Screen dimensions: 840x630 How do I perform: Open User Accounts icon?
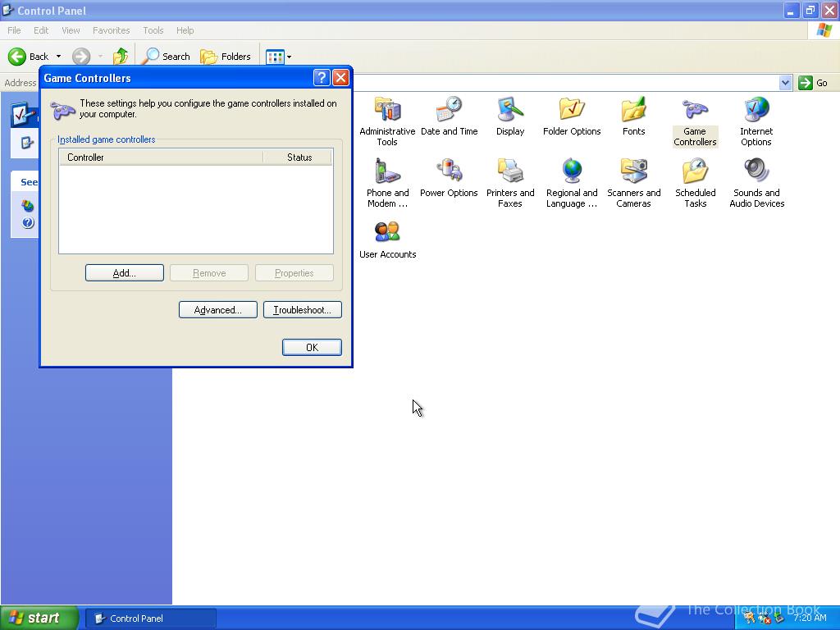[387, 239]
